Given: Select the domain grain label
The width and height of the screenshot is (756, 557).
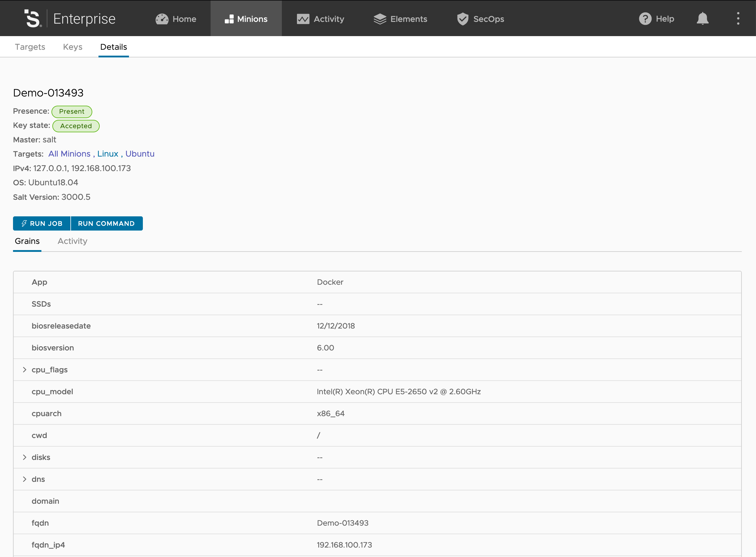Looking at the screenshot, I should click(x=45, y=501).
